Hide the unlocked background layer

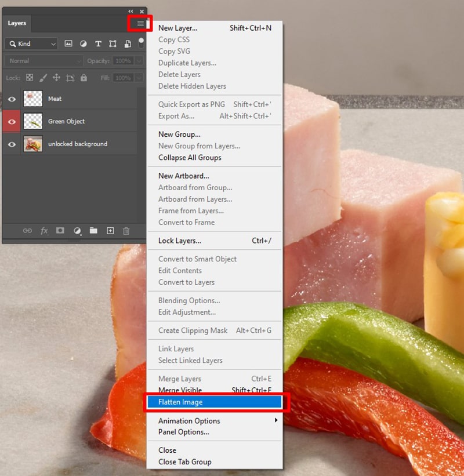pyautogui.click(x=12, y=144)
